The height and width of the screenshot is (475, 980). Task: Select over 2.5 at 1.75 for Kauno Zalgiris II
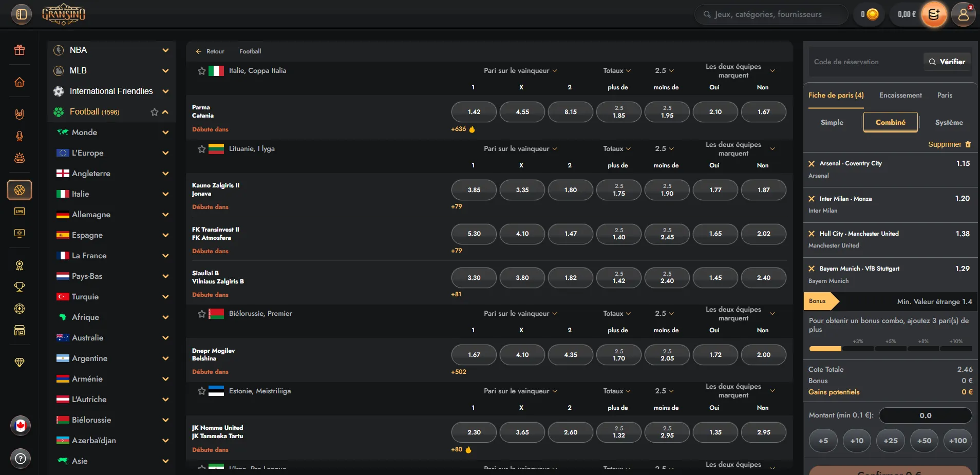tap(619, 190)
